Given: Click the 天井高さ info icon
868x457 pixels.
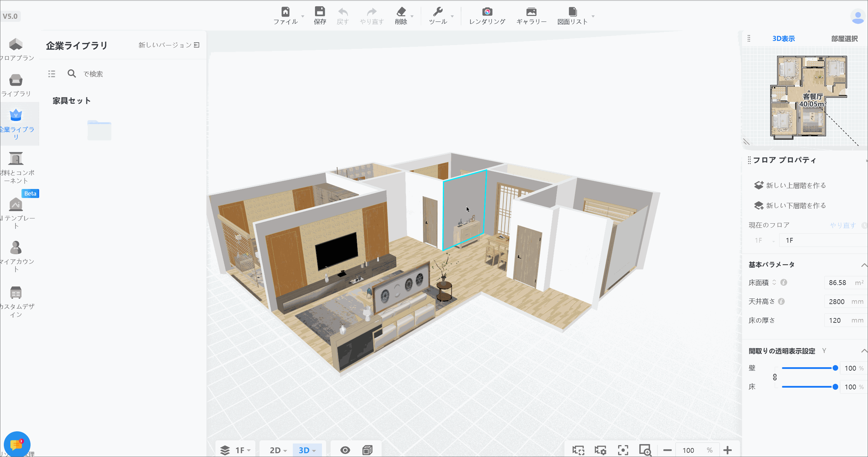Looking at the screenshot, I should click(x=781, y=301).
